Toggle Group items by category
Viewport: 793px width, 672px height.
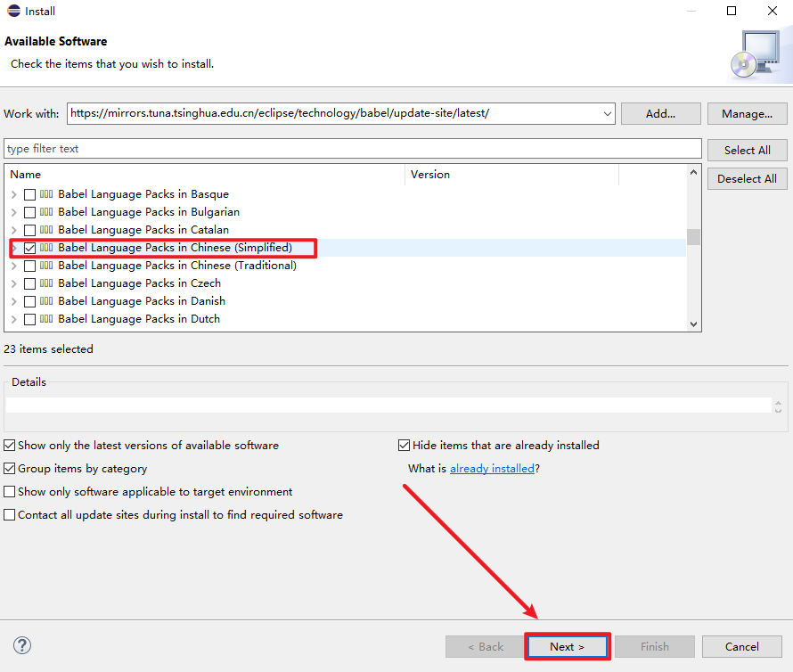point(10,469)
